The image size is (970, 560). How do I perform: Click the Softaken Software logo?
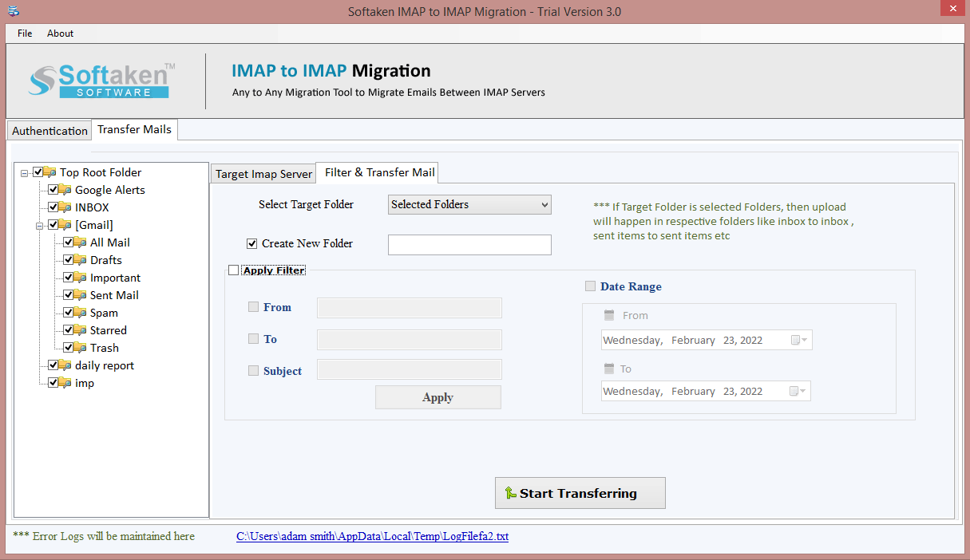pos(102,80)
